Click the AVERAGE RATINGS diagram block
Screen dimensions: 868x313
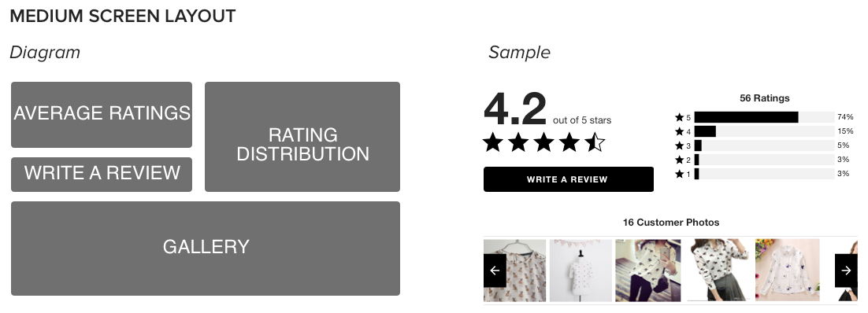[x=102, y=115]
